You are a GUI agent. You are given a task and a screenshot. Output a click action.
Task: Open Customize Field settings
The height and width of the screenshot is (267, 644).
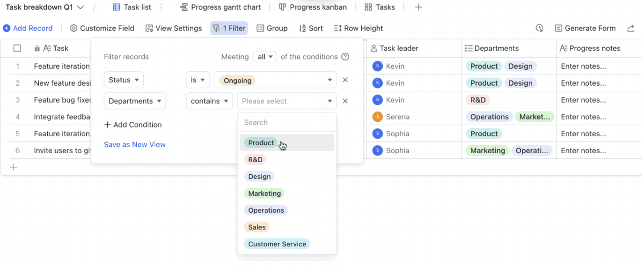(102, 28)
